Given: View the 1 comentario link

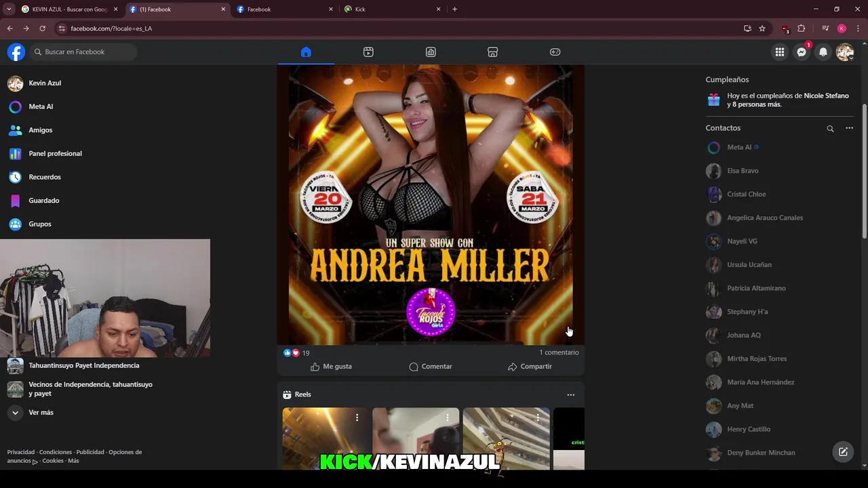Looking at the screenshot, I should [x=559, y=352].
